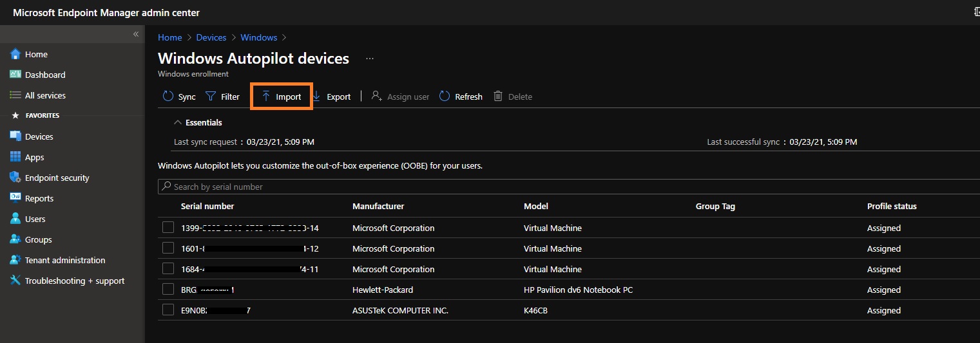Screen dimensions: 980x343
Task: Click the Import upload arrow icon
Action: coord(266,97)
